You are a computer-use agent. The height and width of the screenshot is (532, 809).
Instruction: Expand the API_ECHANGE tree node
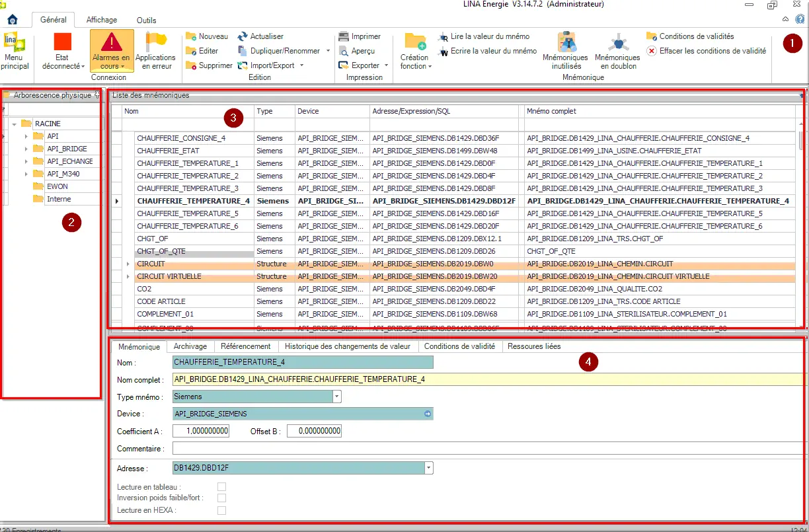coord(26,161)
